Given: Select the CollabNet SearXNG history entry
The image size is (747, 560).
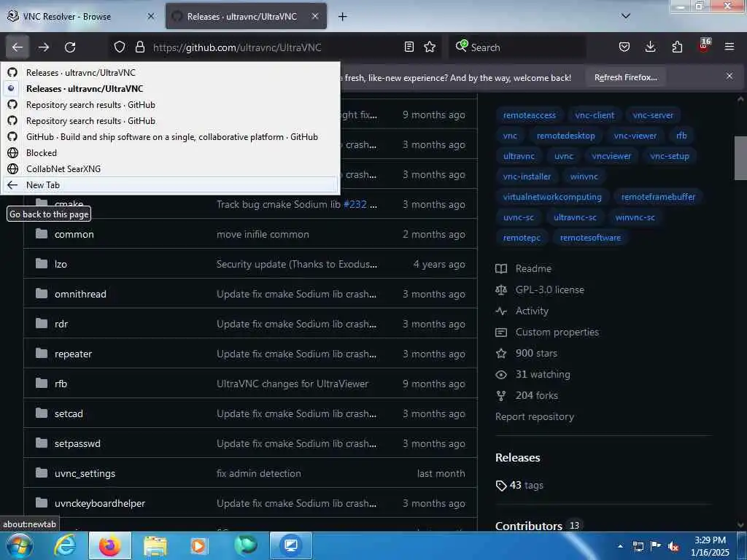Looking at the screenshot, I should pyautogui.click(x=171, y=169).
